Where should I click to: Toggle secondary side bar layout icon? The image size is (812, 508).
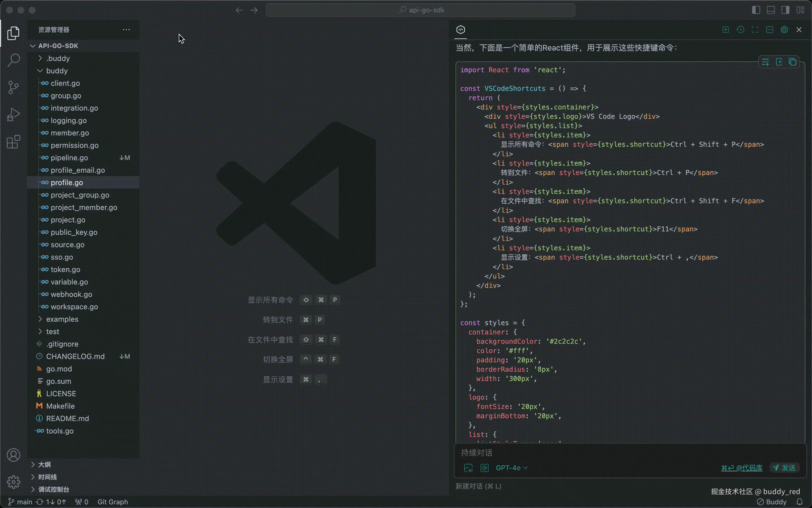pos(785,10)
